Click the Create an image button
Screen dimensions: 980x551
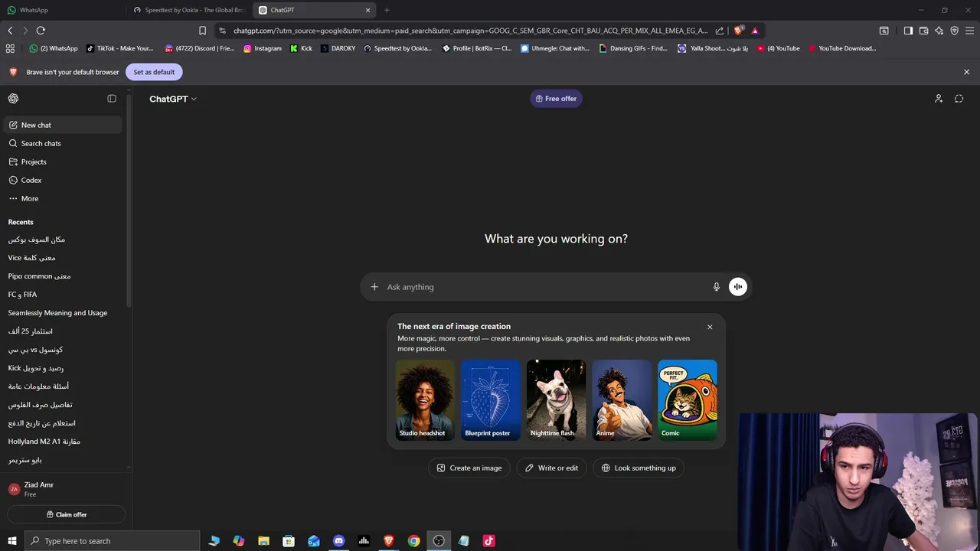coord(469,468)
